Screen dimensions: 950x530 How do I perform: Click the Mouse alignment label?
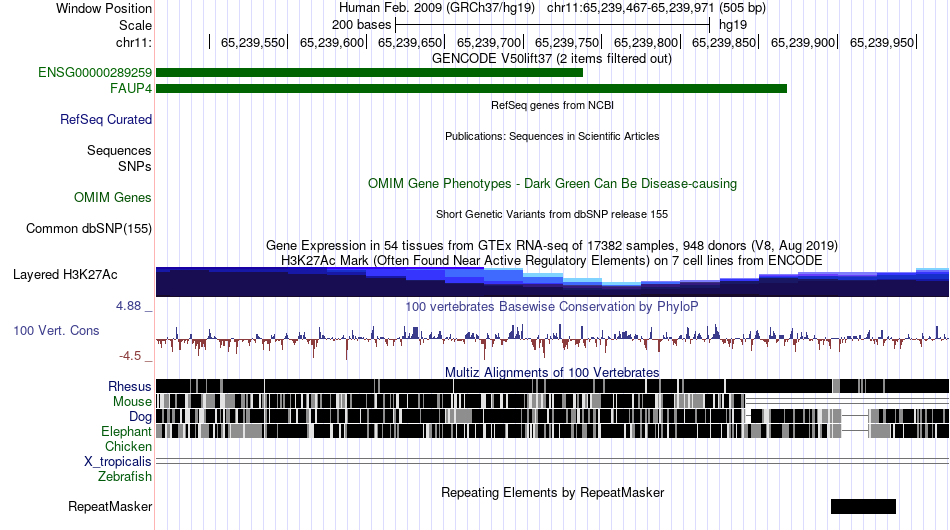pos(132,402)
